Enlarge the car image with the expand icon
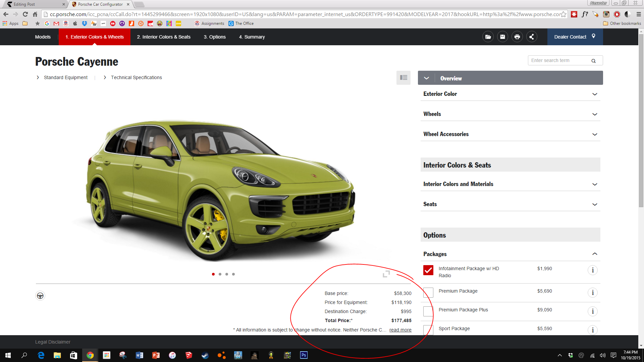The image size is (644, 362). click(386, 274)
